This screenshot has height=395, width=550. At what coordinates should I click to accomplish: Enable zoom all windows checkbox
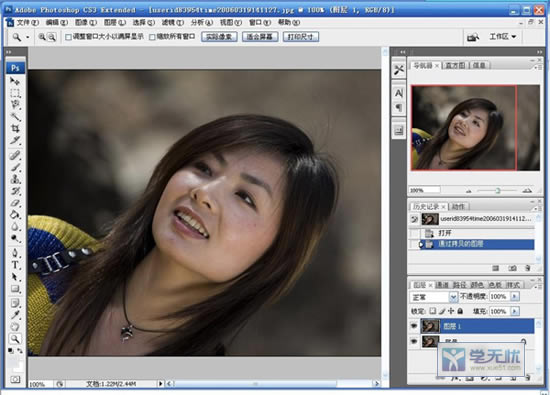click(x=152, y=37)
